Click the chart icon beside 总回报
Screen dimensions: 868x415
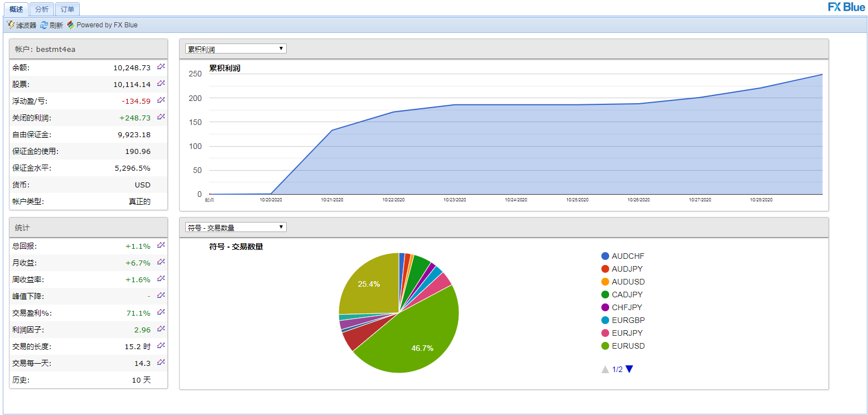161,245
